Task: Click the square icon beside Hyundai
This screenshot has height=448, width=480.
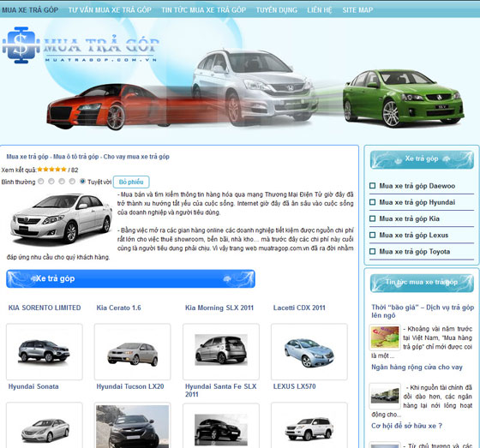Action: [x=373, y=202]
